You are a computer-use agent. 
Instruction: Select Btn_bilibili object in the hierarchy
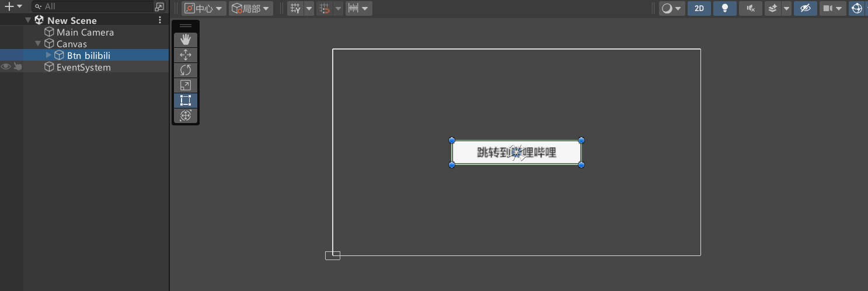(x=89, y=55)
